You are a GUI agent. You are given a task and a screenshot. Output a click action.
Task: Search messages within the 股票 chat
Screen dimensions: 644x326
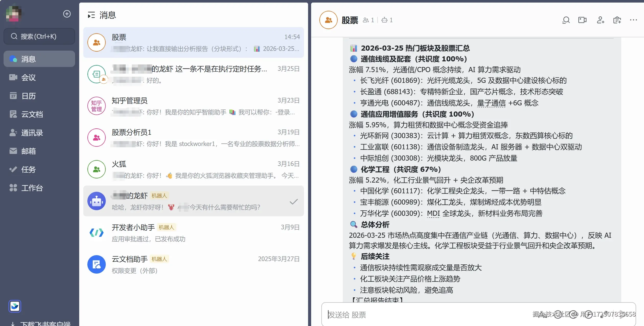point(566,20)
